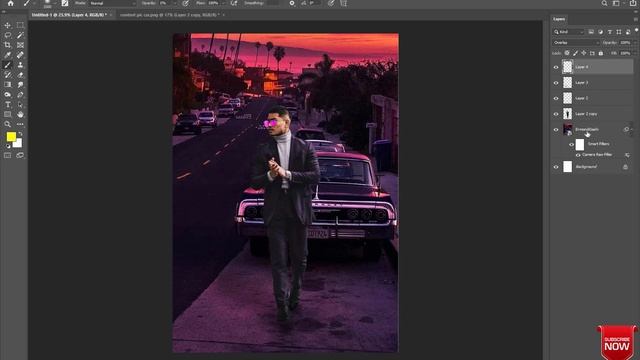Reset to default foreground and background colors
Screen dimensions: 640x360
(8, 146)
